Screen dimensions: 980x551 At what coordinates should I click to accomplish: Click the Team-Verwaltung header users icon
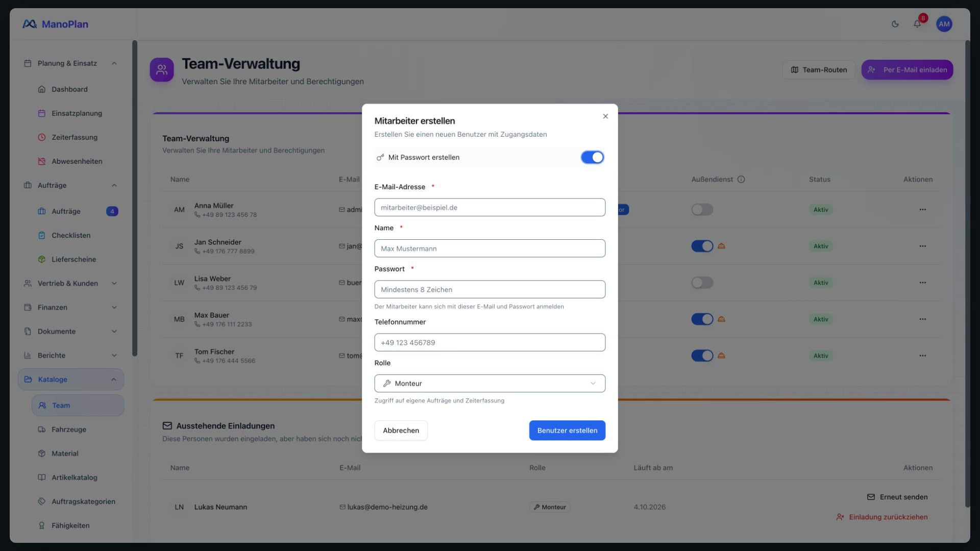pos(162,70)
